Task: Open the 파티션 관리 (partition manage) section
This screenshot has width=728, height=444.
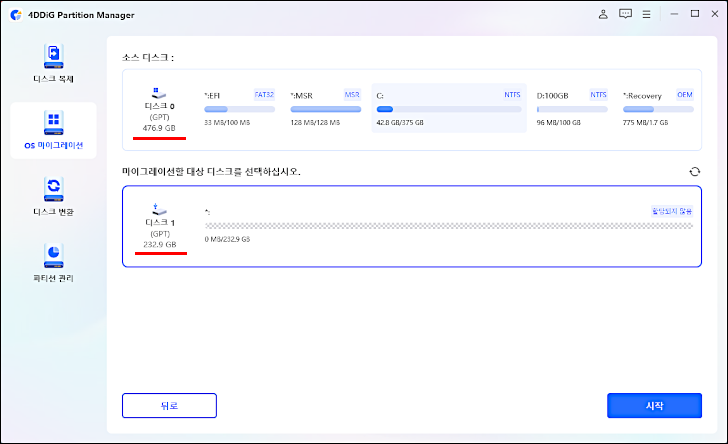Action: pyautogui.click(x=53, y=263)
